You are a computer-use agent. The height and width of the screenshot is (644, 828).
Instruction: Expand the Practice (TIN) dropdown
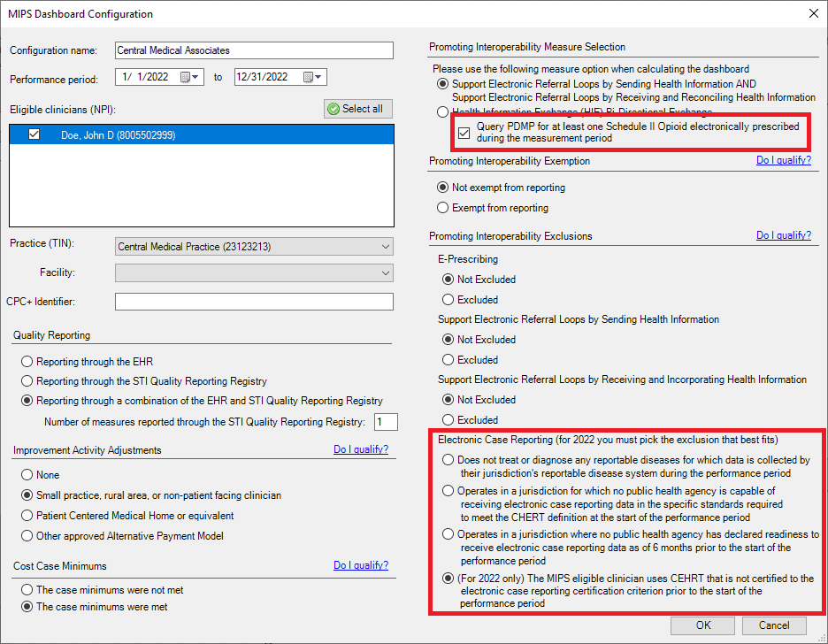pos(385,247)
